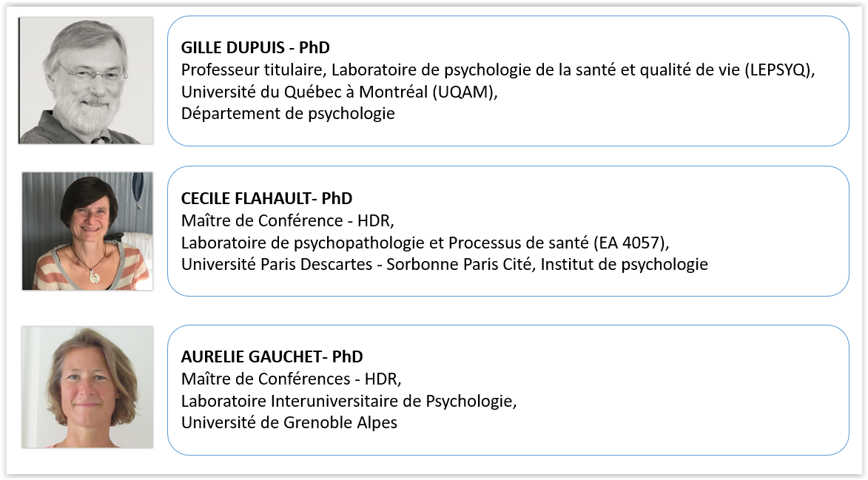
Task: Select the 'GILLE DUPUIS - PhD' heading
Action: coord(255,47)
